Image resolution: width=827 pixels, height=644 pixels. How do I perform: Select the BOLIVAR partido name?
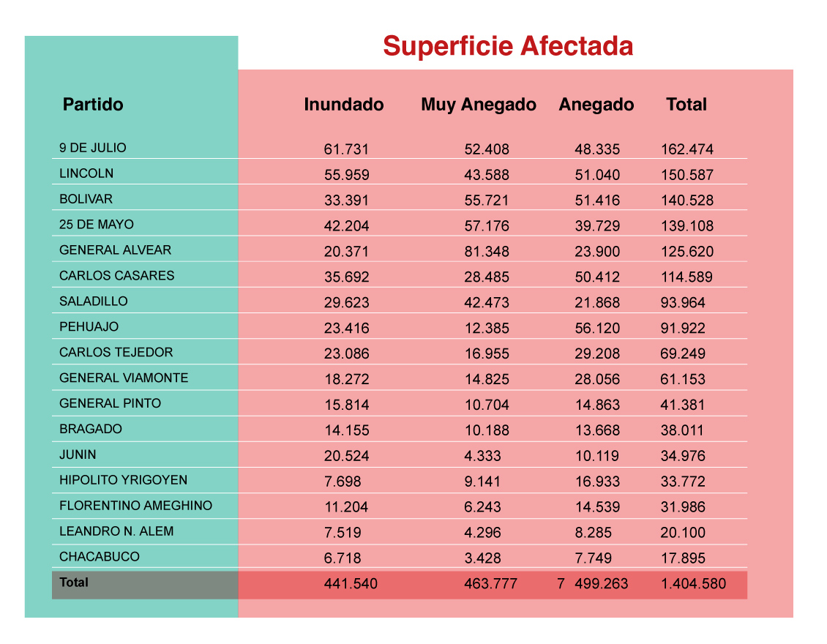tap(86, 199)
